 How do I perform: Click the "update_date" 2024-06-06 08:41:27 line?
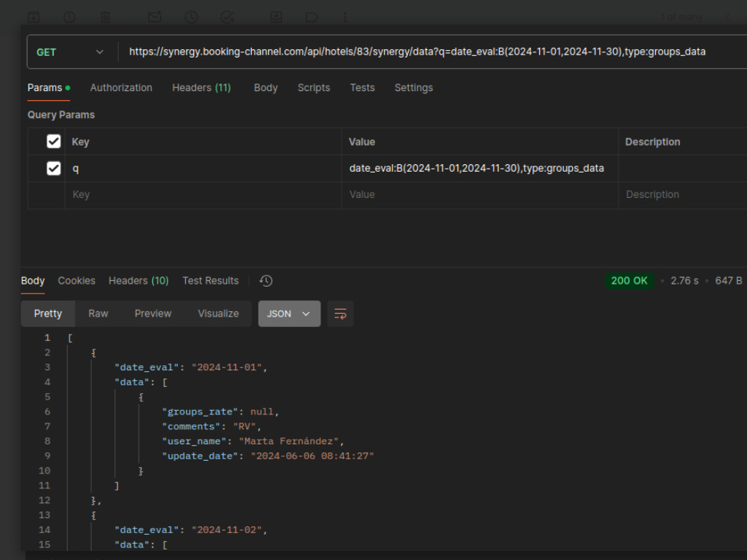click(x=267, y=456)
